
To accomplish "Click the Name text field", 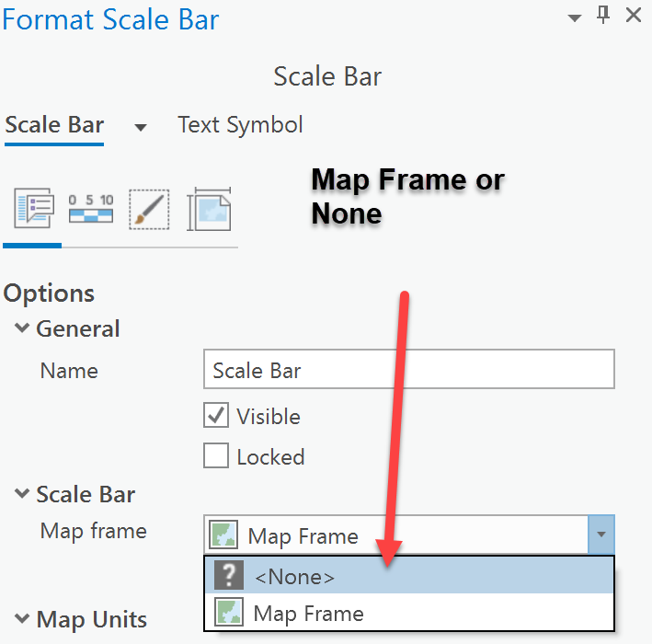I will (x=408, y=371).
